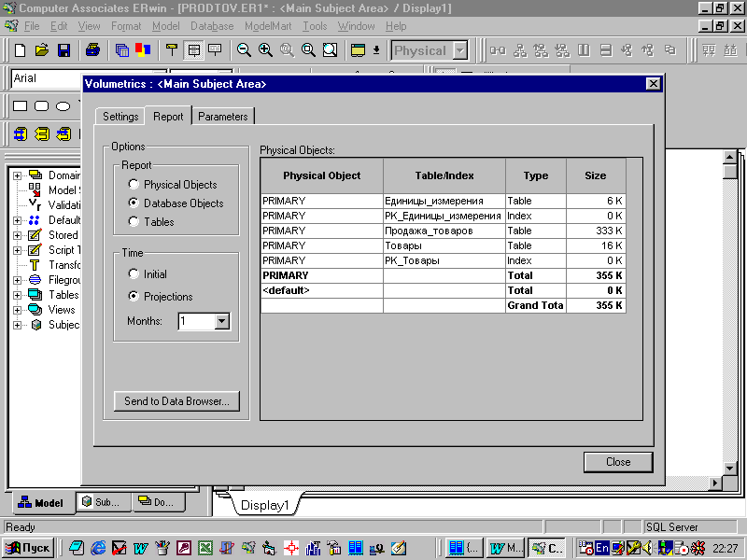This screenshot has width=747, height=560.
Task: Click the diagram horizontal scroll right arrow
Action: [x=714, y=483]
